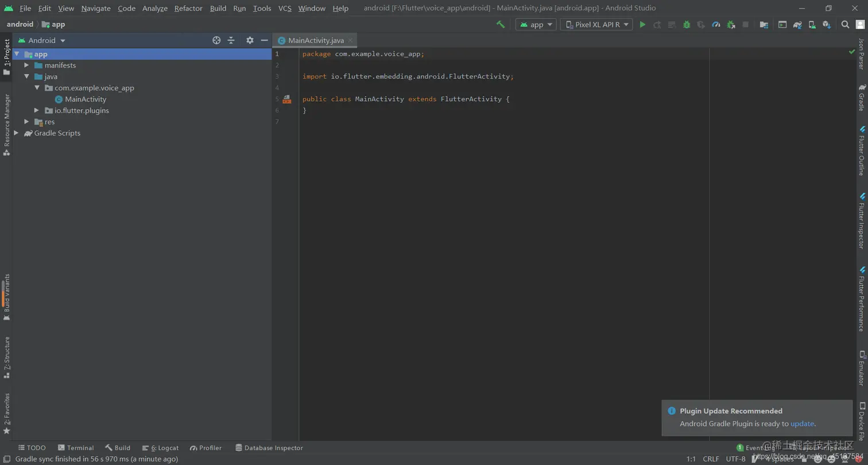Open the Resource Manager side panel
This screenshot has height=465, width=868.
(x=6, y=125)
